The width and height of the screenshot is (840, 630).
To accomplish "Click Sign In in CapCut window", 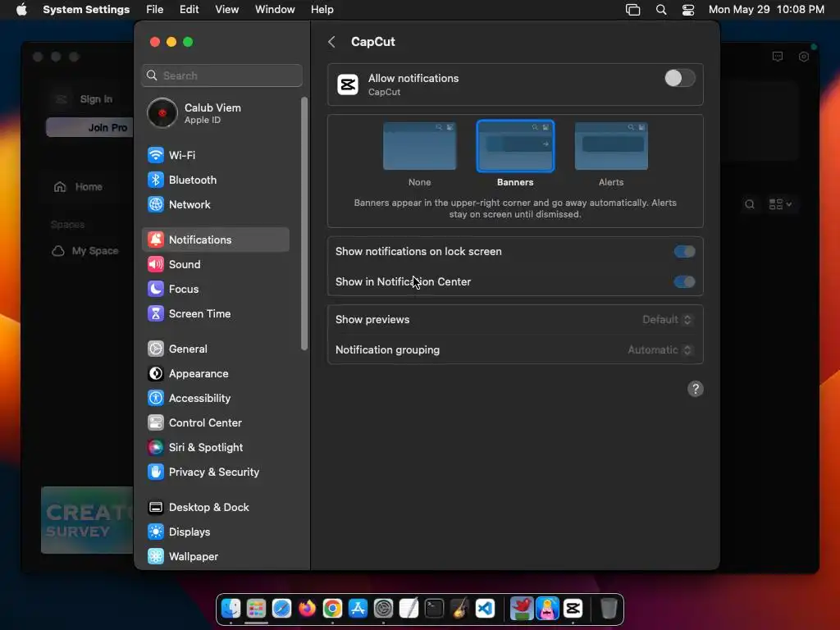I will (x=96, y=99).
